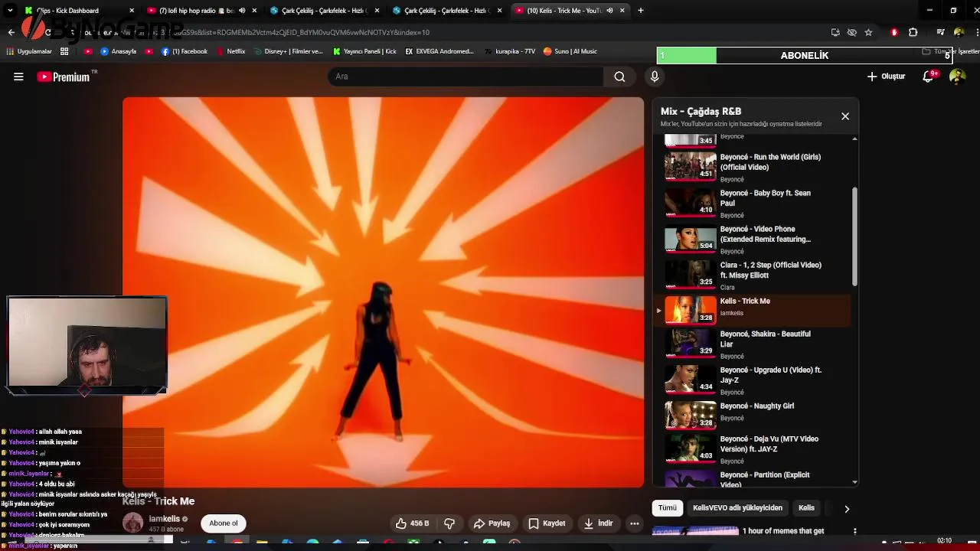This screenshot has height=551, width=980.
Task: Click the Oluştur create button
Action: [886, 77]
